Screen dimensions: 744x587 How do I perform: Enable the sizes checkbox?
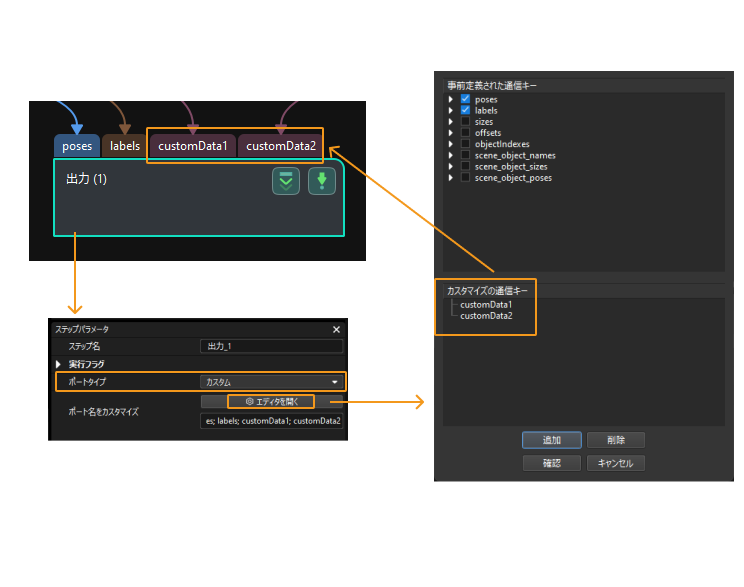coord(465,121)
